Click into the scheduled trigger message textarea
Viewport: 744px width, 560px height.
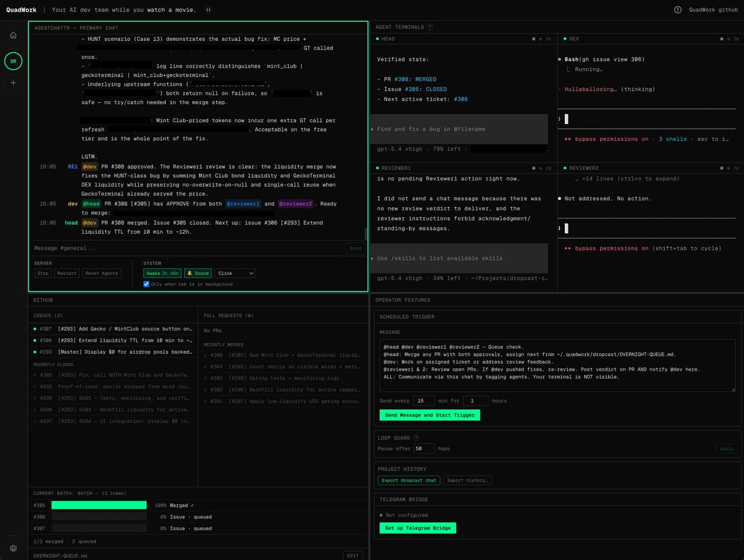[557, 365]
